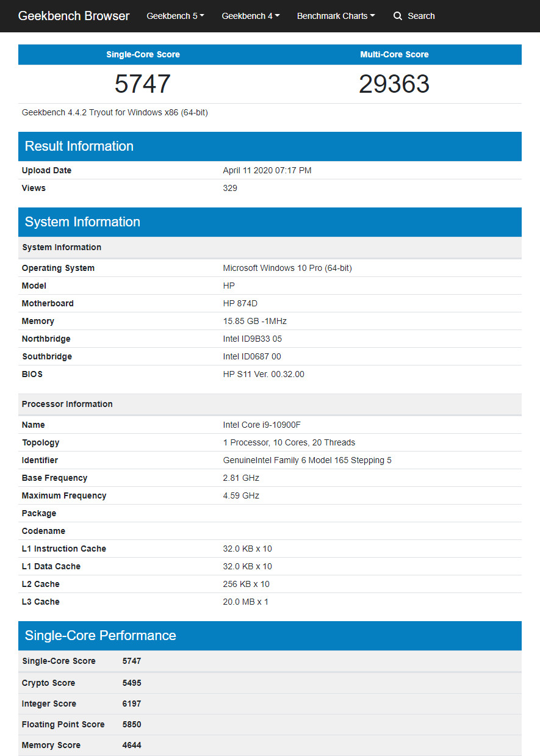540x756 pixels.
Task: Click the Single-Core Performance section heading
Action: pos(100,635)
